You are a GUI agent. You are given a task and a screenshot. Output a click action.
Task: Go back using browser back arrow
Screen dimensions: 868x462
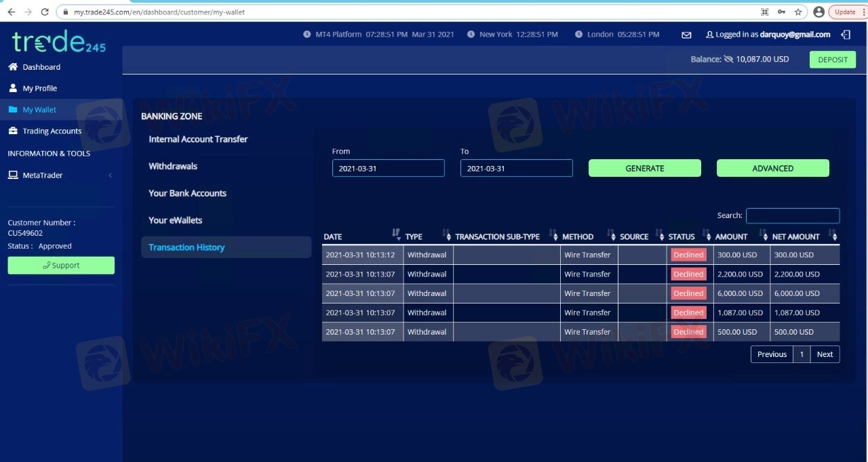coord(11,12)
